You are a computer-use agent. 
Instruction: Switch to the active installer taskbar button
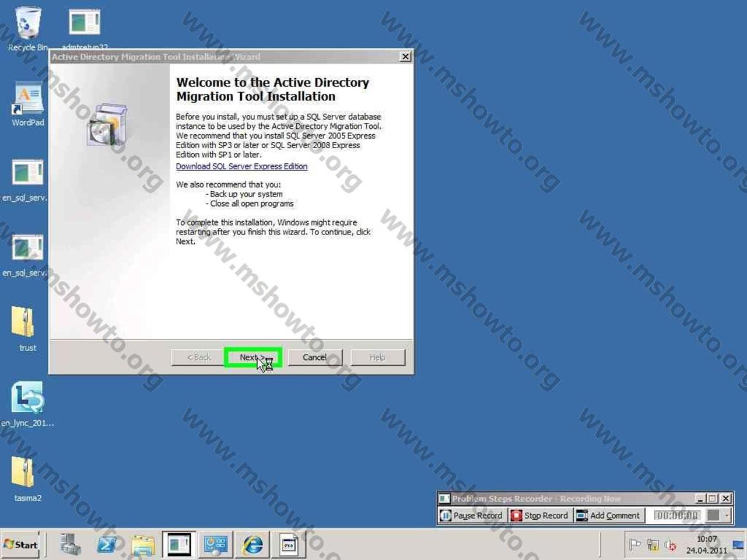(179, 545)
